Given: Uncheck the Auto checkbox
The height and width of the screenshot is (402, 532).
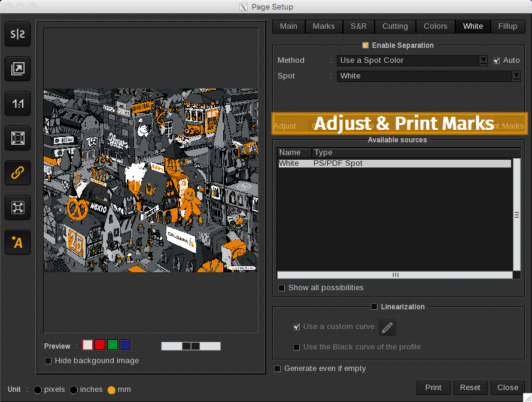Looking at the screenshot, I should [496, 60].
